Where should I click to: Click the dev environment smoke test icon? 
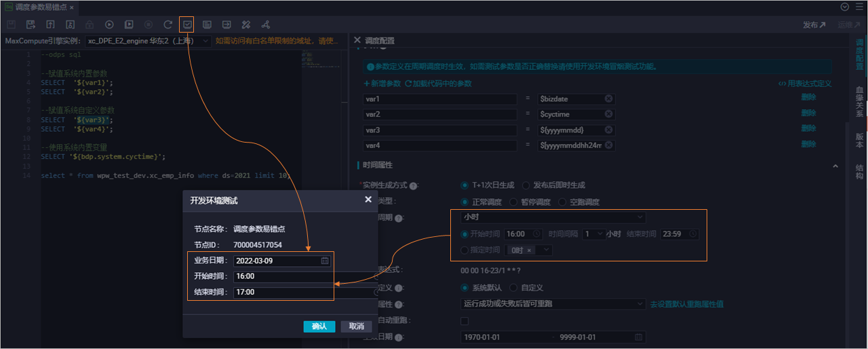point(187,24)
